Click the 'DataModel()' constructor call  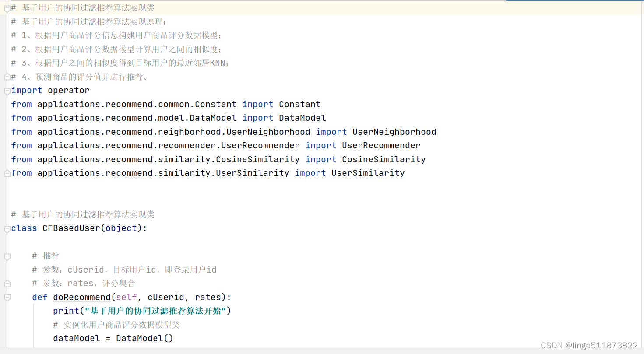(x=145, y=339)
